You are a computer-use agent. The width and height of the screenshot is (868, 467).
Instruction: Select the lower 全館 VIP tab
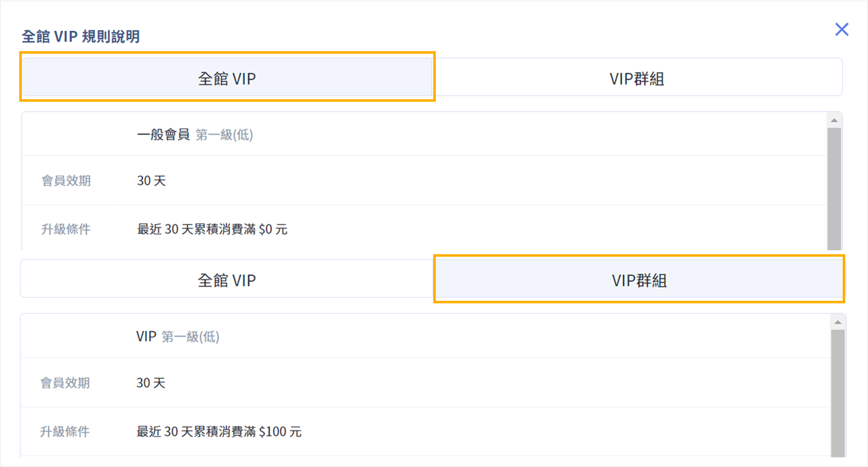[227, 279]
